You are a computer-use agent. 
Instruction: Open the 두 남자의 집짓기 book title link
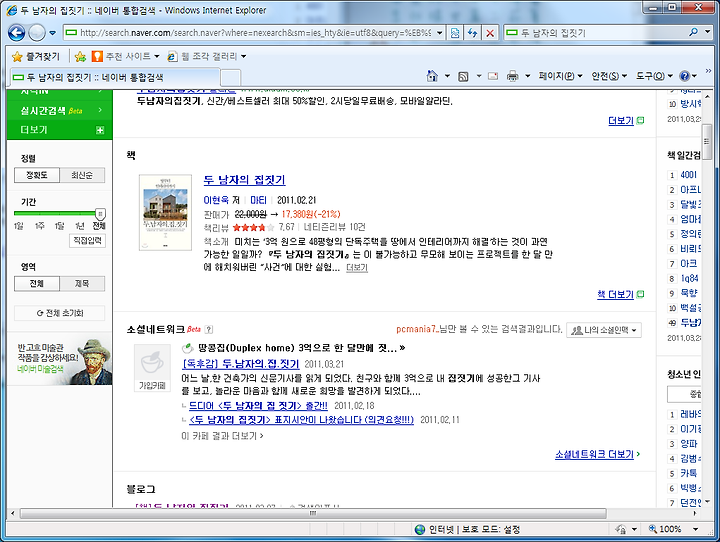244,180
